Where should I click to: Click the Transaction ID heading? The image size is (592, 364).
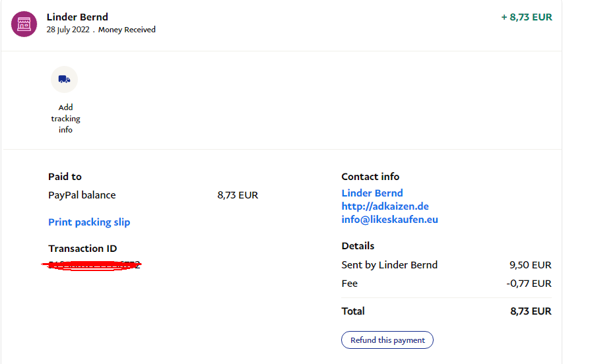coord(82,249)
